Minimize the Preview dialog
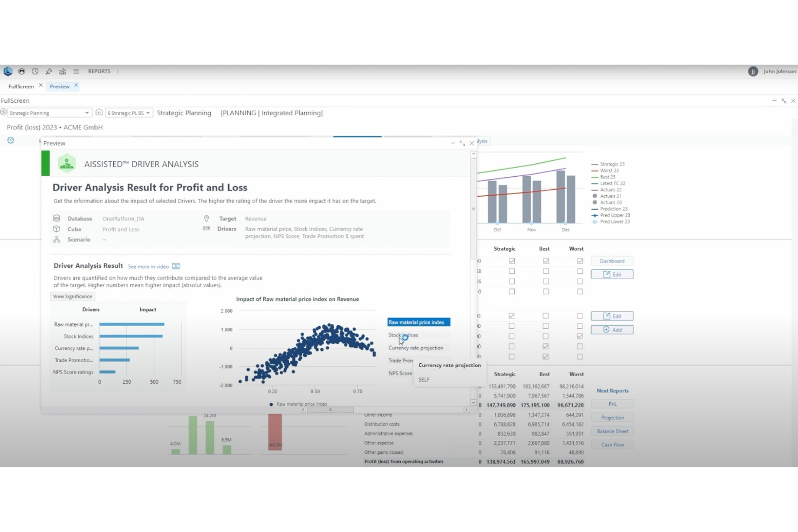 (x=453, y=143)
